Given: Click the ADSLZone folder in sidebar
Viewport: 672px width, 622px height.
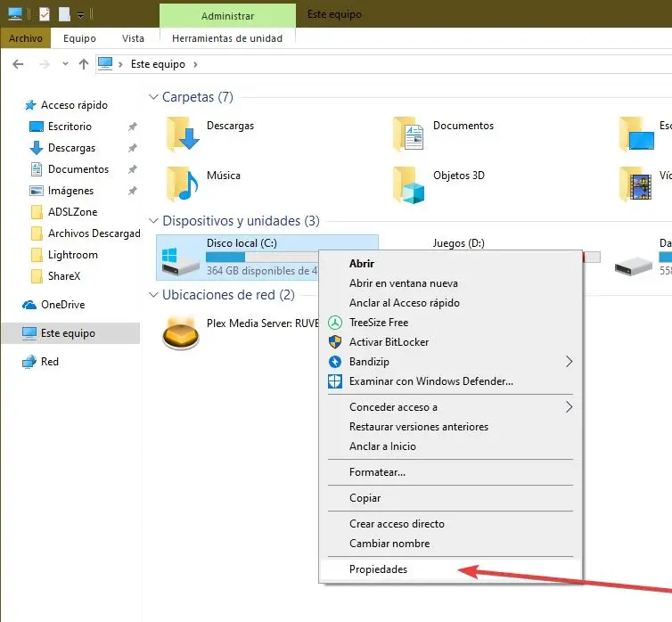Looking at the screenshot, I should tap(72, 211).
